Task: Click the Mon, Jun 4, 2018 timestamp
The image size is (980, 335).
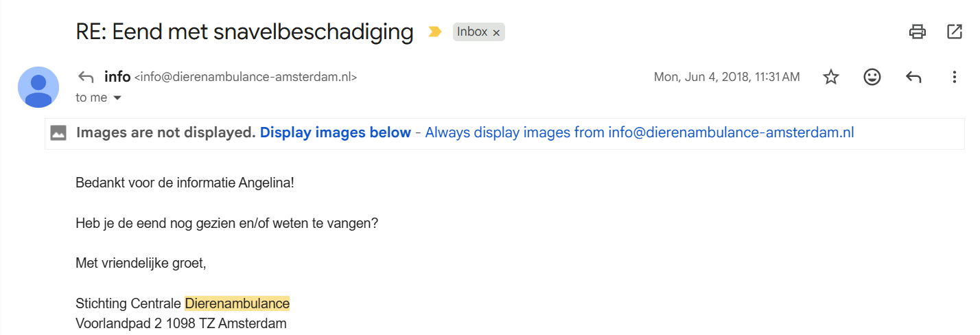Action: [x=727, y=77]
